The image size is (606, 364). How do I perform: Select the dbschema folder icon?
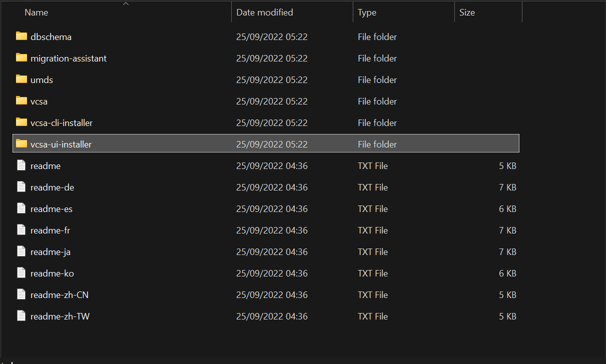[x=21, y=36]
